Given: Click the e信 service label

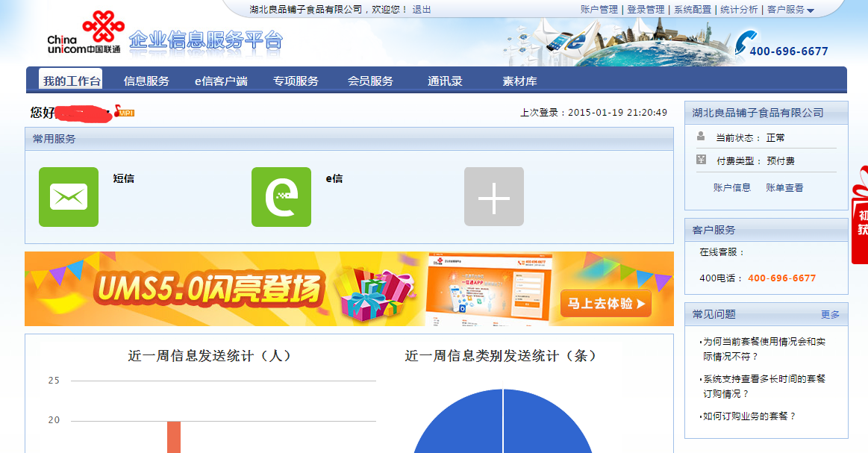Looking at the screenshot, I should tap(334, 178).
